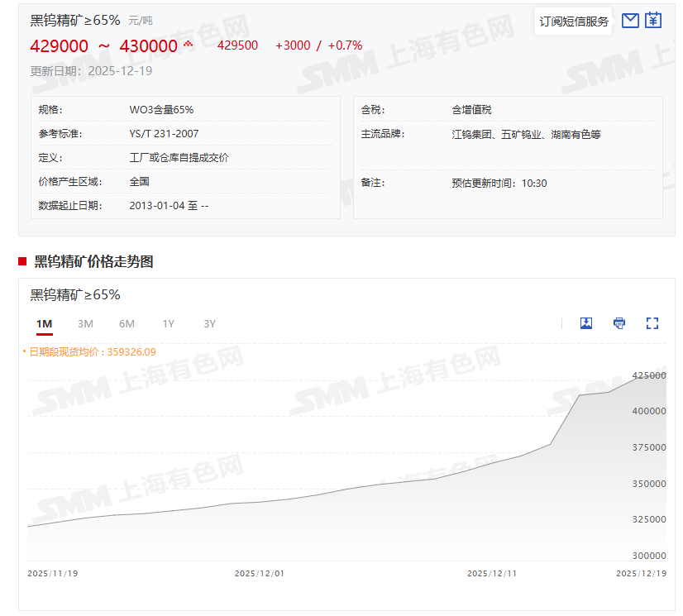The height and width of the screenshot is (616, 683).
Task: Click the 2025/12/01 date on the axis
Action: pyautogui.click(x=260, y=573)
